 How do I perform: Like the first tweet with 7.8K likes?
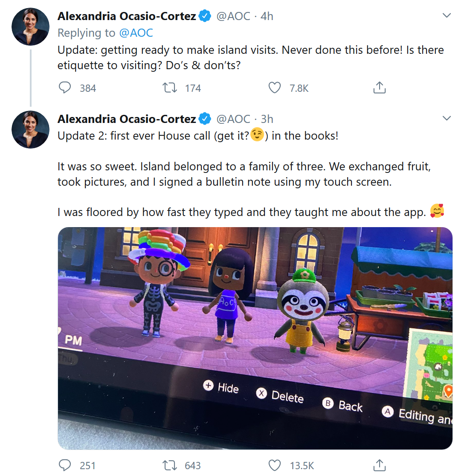pos(275,88)
